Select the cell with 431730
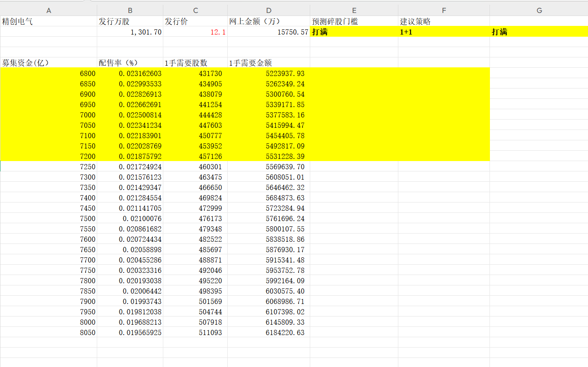The image size is (588, 367). click(195, 73)
